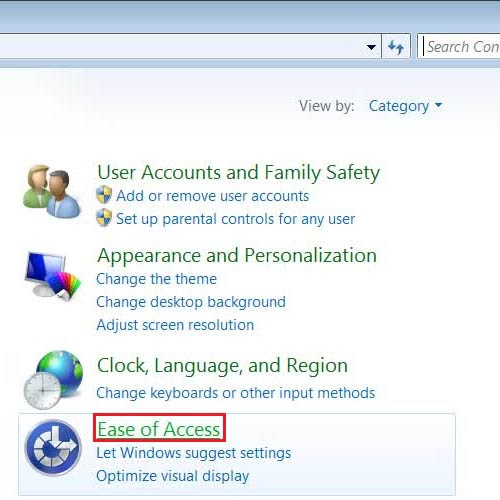Open the highlighted Ease of Access link
Viewport: 500px width, 500px height.
(x=159, y=429)
